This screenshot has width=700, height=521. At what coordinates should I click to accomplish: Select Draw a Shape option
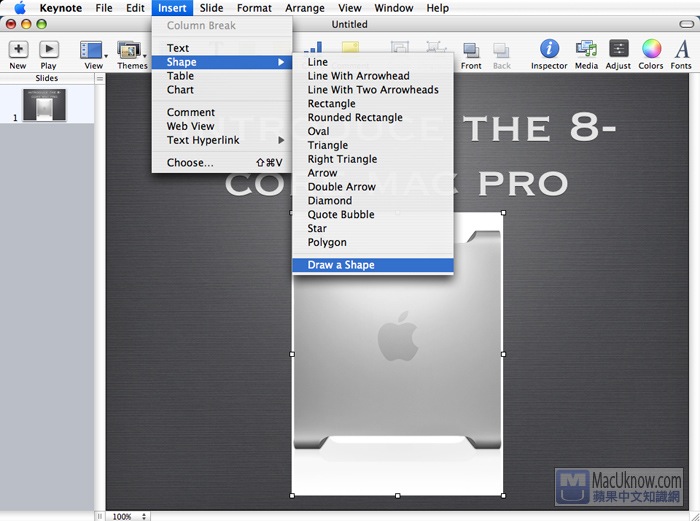tap(373, 265)
